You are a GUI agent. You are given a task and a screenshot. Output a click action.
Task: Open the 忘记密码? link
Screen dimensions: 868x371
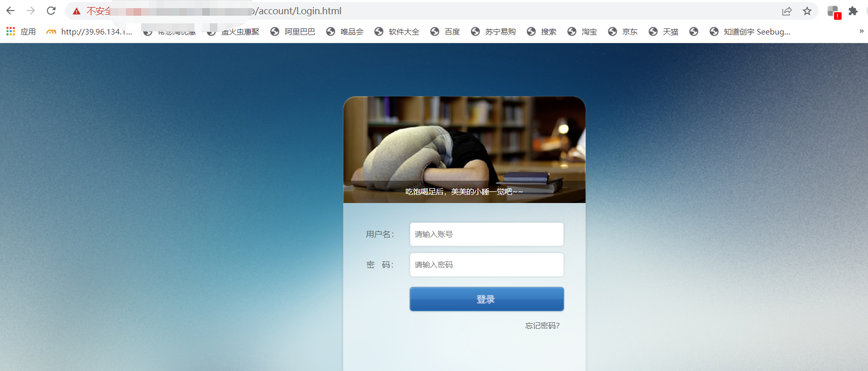[x=542, y=325]
